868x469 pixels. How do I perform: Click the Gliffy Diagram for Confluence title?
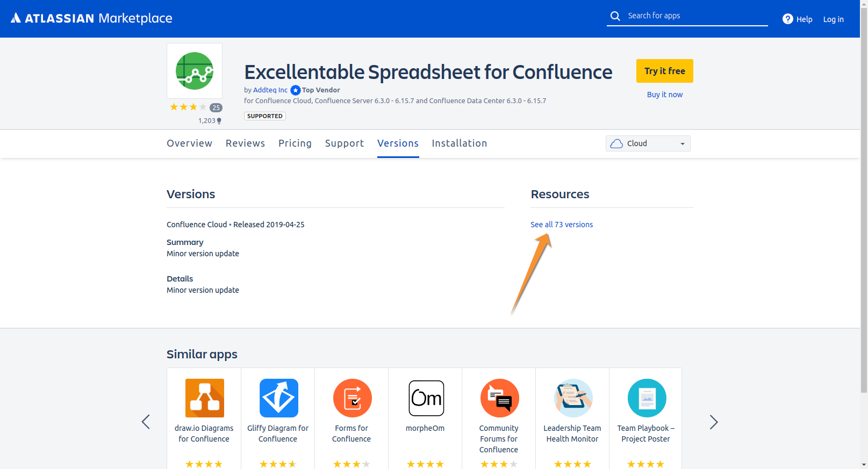tap(278, 434)
